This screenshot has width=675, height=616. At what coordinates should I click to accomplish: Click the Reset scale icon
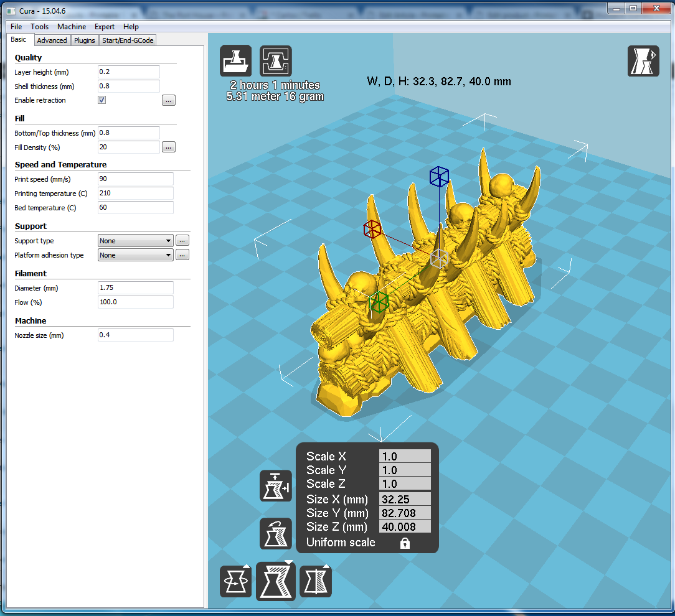(276, 534)
